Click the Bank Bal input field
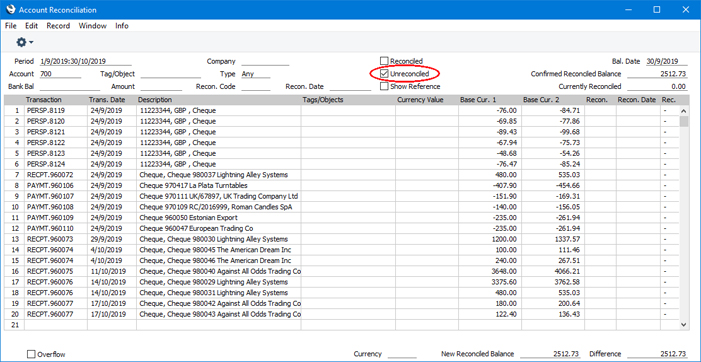Screen dimensions: 701x362 tap(70, 87)
